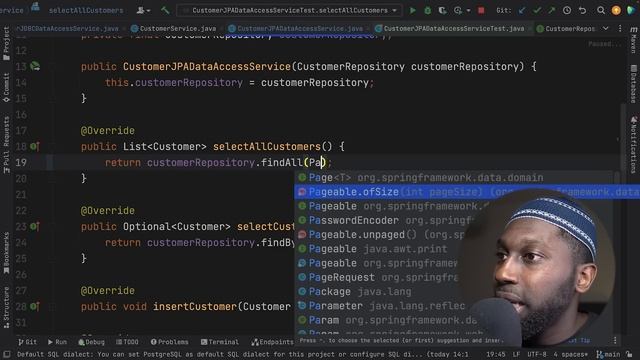The image size is (640, 360).
Task: Update project via Git blue arrow
Action: coord(522,10)
